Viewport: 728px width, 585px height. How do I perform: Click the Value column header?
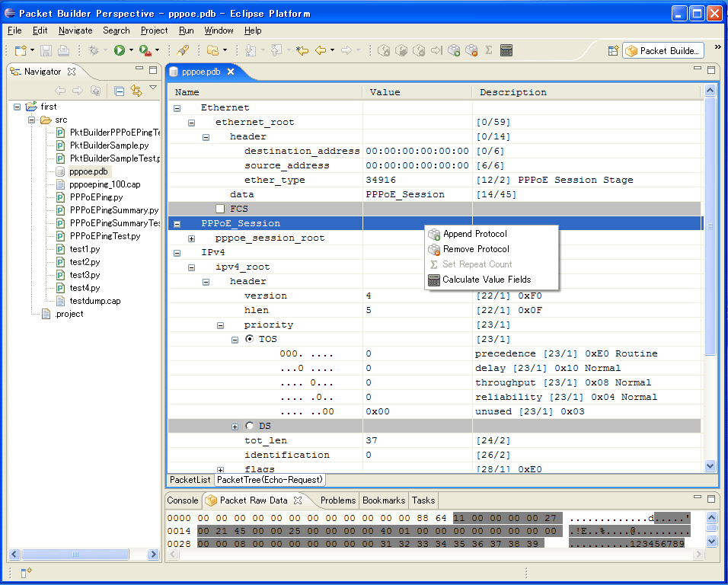[x=417, y=92]
